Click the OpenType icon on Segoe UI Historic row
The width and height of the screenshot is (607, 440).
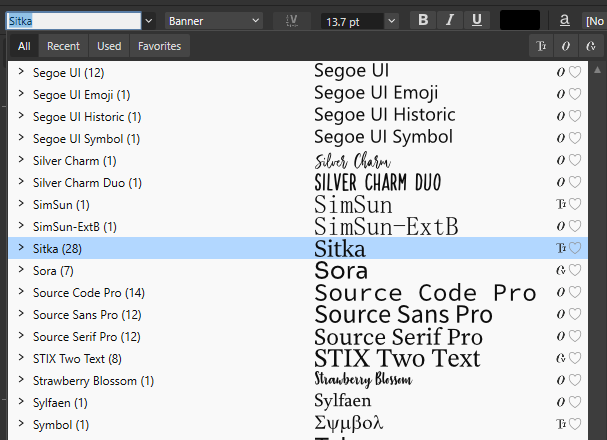[561, 116]
